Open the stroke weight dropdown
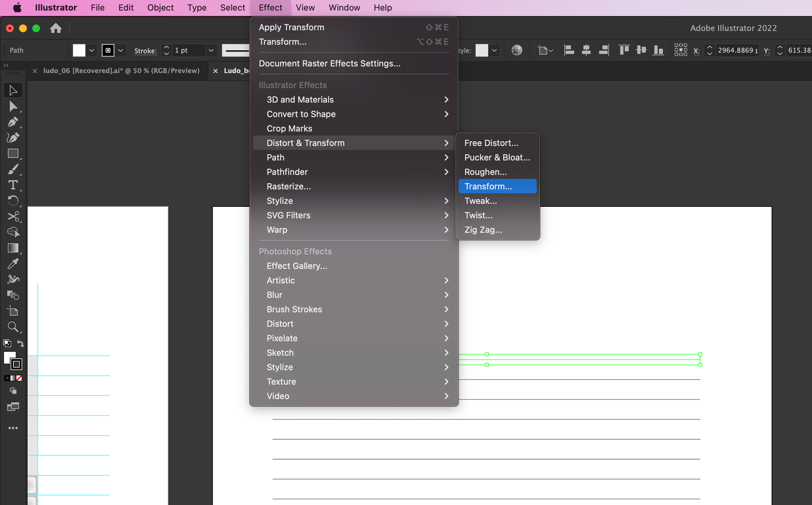The width and height of the screenshot is (812, 505). pyautogui.click(x=211, y=50)
